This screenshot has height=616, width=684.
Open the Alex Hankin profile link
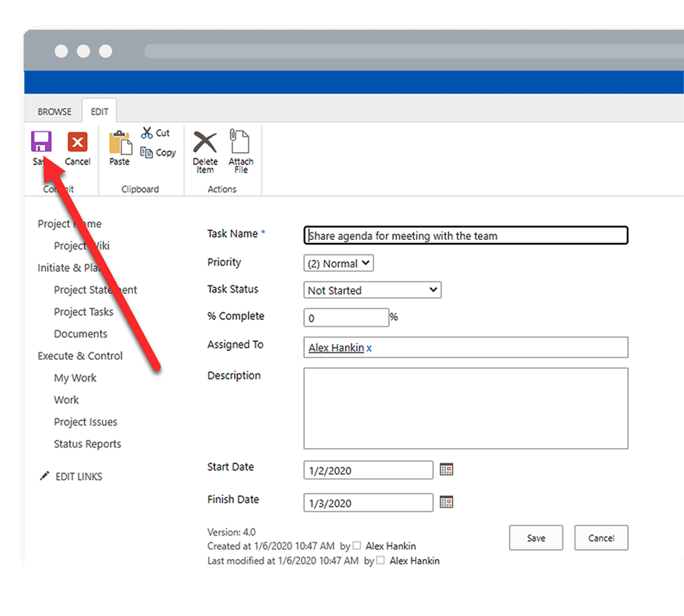(x=335, y=347)
